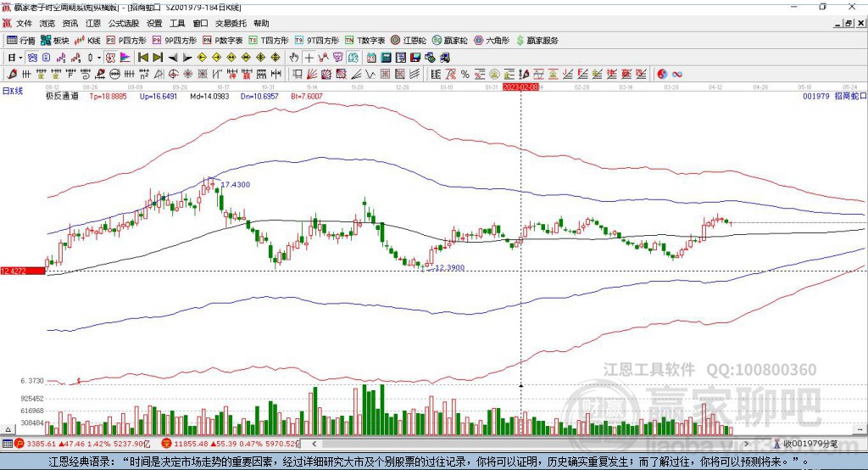
Task: Open the 工具 menu
Action: (177, 23)
